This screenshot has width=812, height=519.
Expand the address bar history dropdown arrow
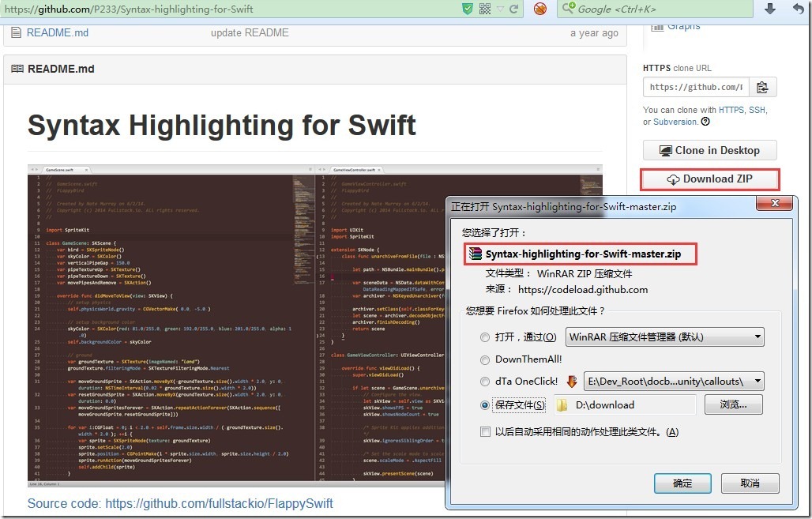point(500,9)
